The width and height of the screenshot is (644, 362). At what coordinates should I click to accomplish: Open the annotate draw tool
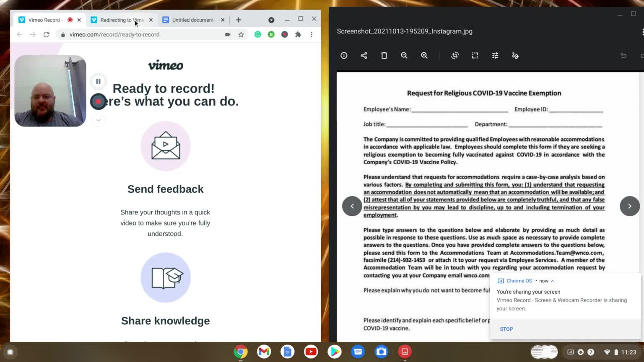(515, 55)
